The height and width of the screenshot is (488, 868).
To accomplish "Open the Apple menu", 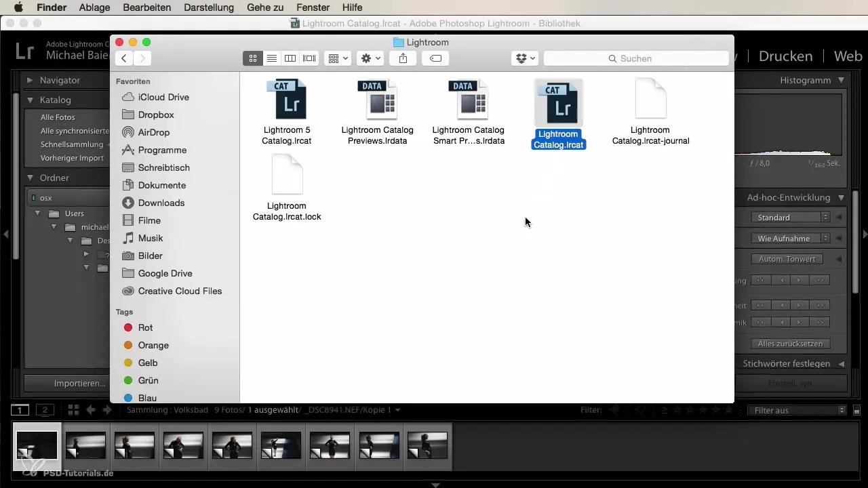I will 18,7.
